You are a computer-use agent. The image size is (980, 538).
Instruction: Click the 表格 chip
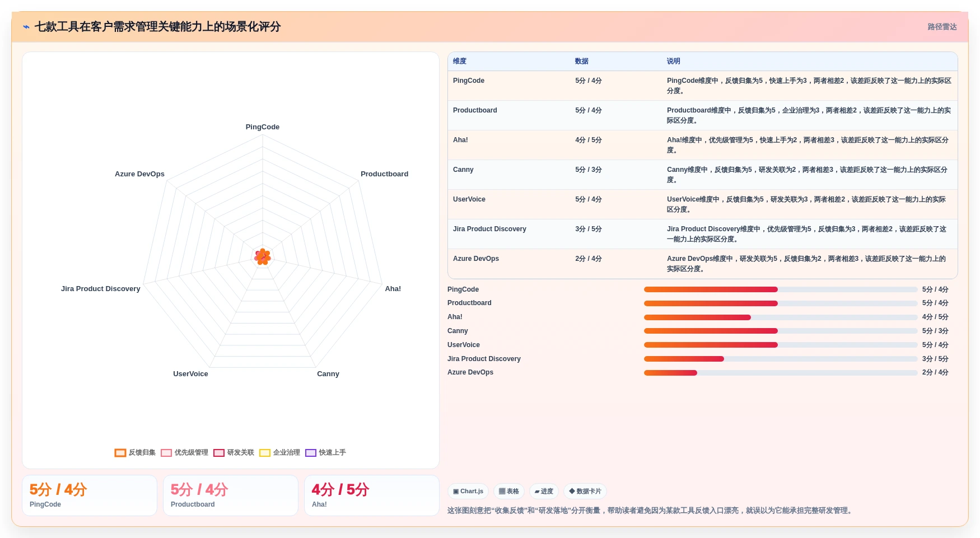[x=509, y=492]
